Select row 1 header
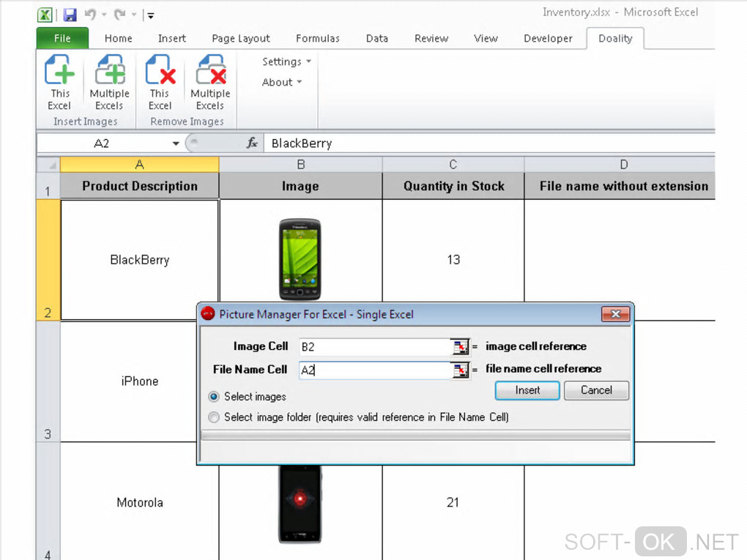Screen dimensions: 747x560 pos(48,186)
